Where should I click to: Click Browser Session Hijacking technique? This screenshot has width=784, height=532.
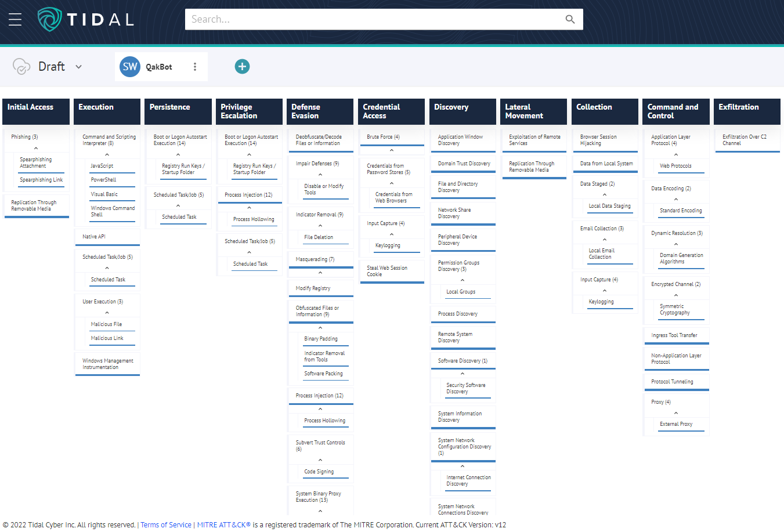tap(605, 140)
